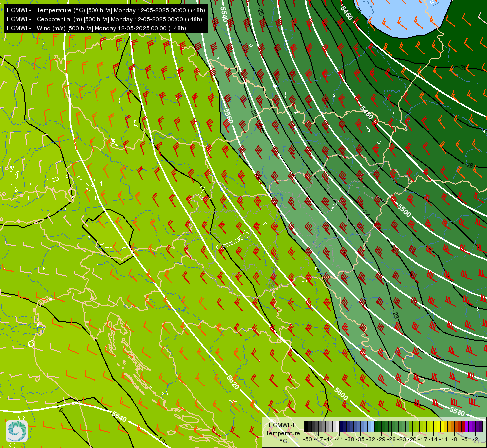Click the legend title ECMWF-E Temperature °C
Image resolution: width=487 pixels, height=448 pixels.
coord(283,433)
